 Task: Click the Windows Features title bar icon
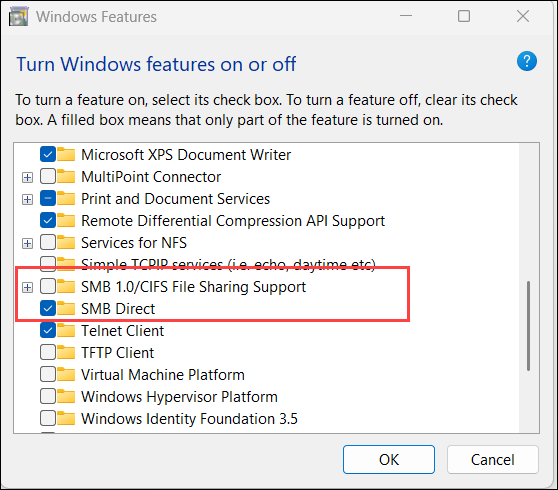pos(18,16)
